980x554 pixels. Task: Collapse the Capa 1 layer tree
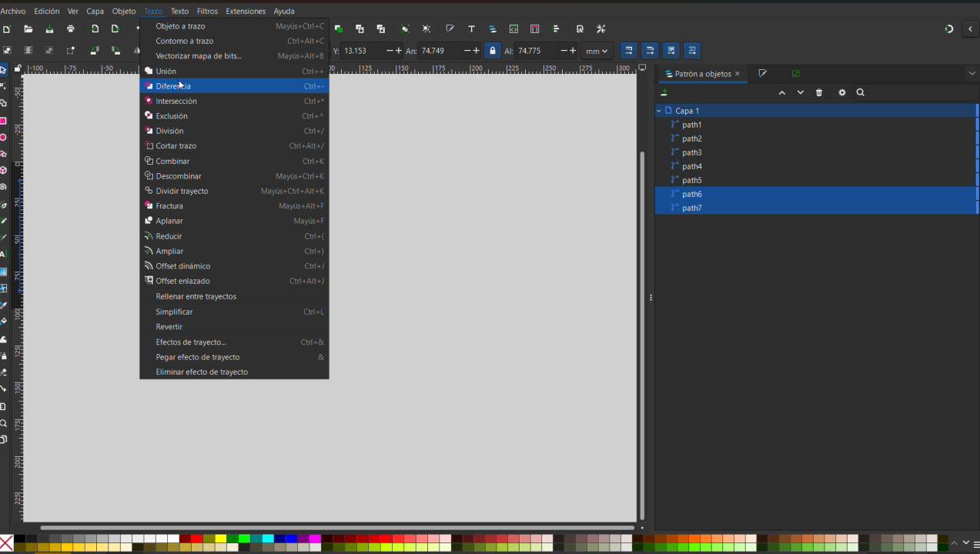659,111
